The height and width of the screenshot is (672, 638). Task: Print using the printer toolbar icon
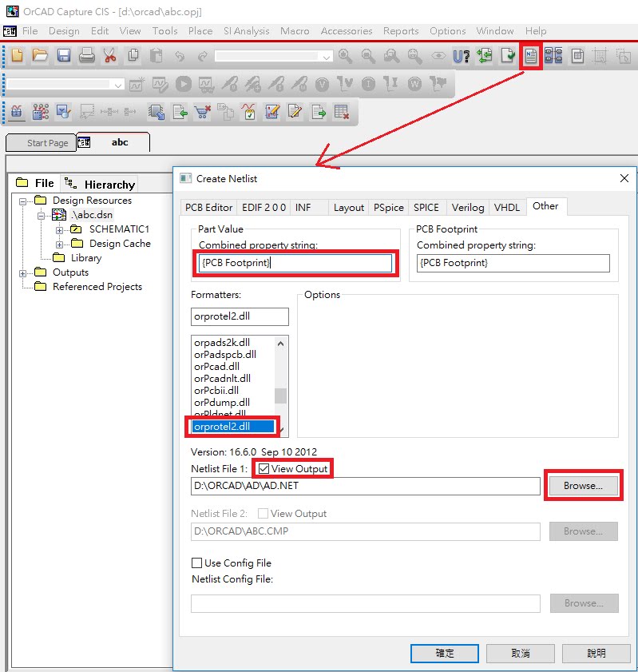(87, 56)
